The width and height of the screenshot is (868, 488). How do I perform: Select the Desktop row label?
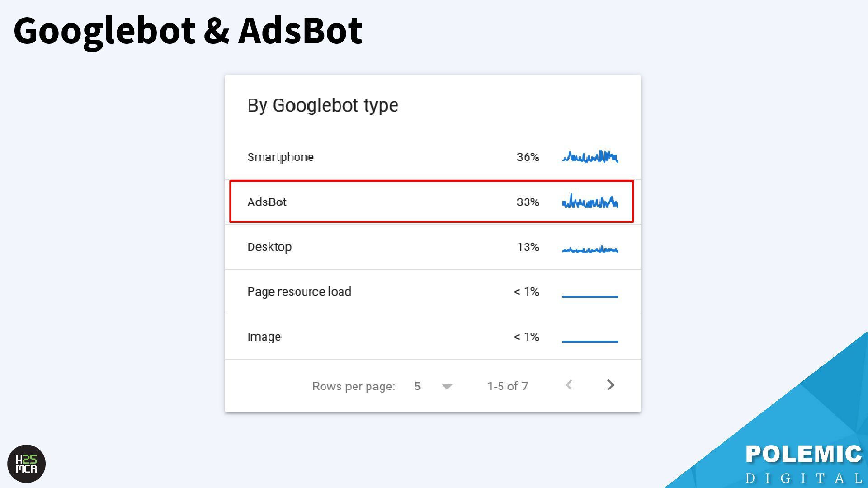269,247
